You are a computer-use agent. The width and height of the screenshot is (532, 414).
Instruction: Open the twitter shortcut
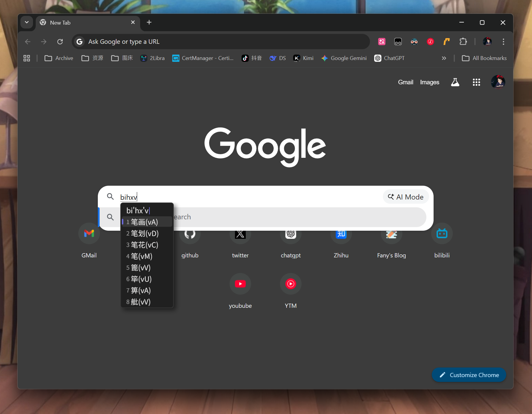[x=240, y=244]
